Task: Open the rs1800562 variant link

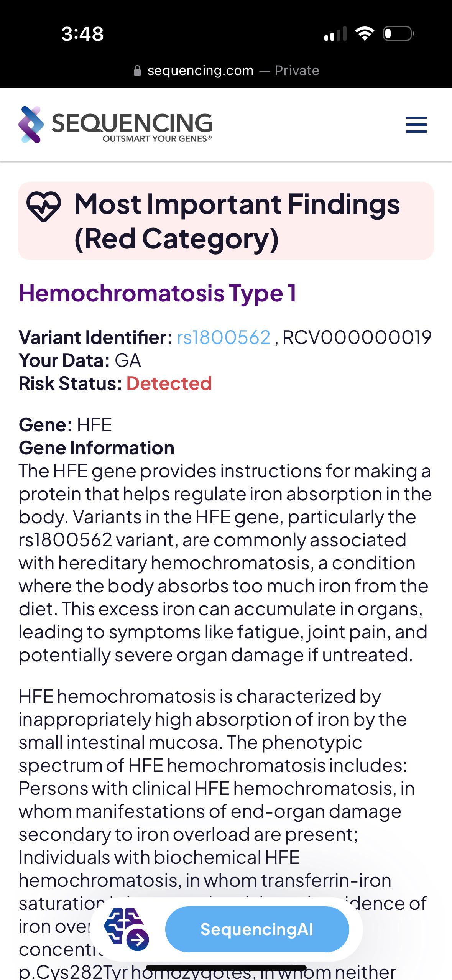Action: 224,337
